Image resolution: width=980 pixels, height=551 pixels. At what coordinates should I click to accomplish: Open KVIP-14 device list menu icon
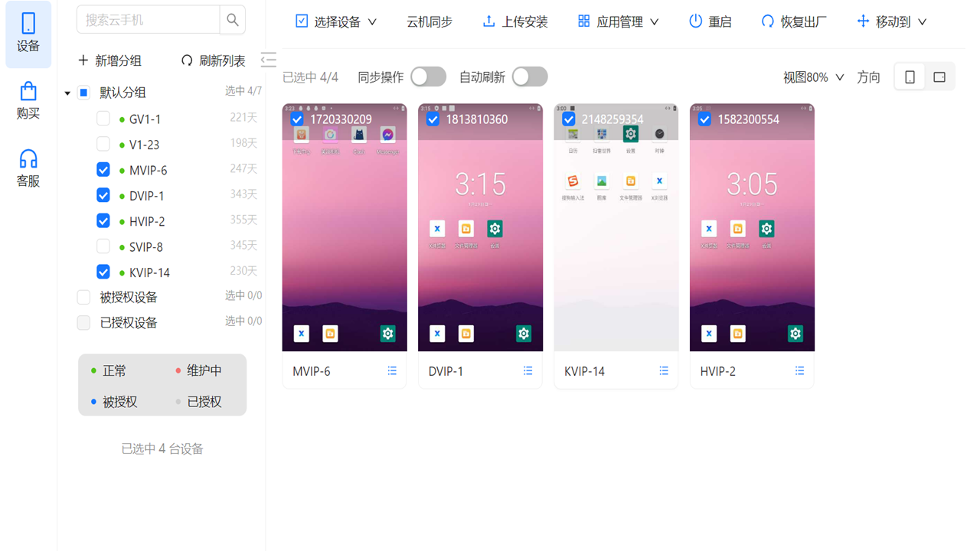[x=664, y=371]
